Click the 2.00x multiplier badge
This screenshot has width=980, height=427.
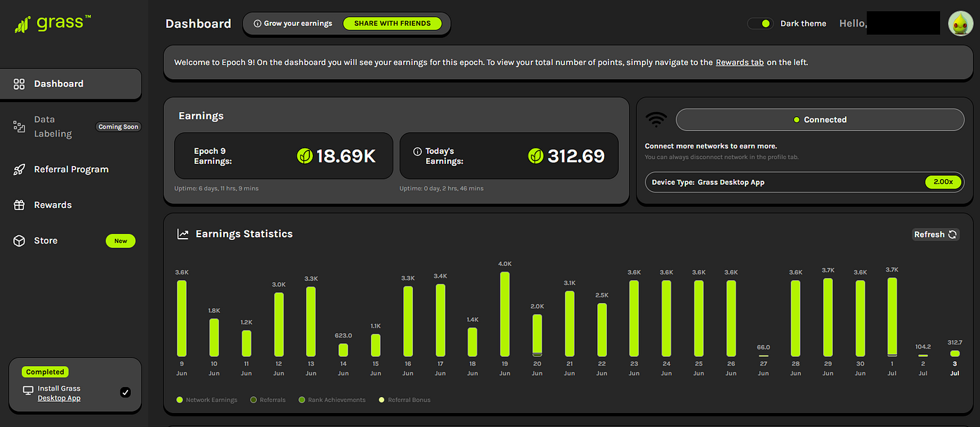(943, 182)
